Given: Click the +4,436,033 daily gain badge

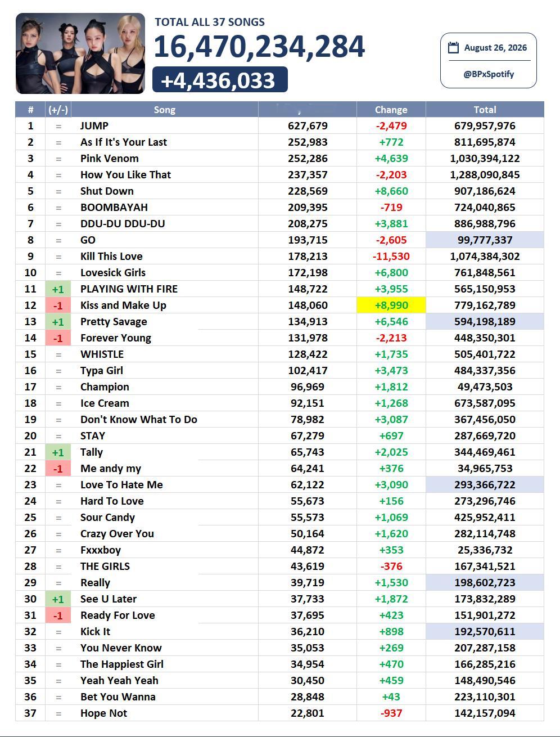Looking at the screenshot, I should [220, 80].
